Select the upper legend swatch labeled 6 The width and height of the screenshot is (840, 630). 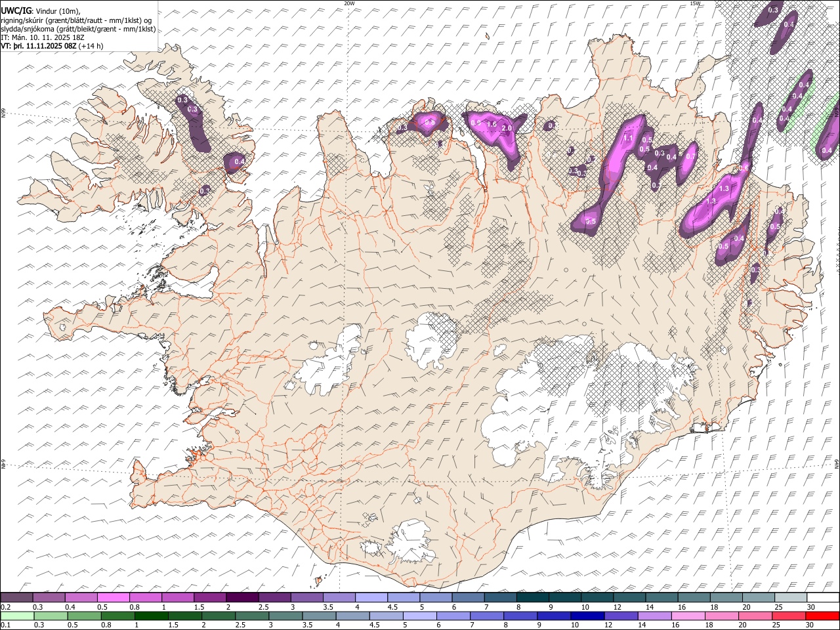point(469,598)
